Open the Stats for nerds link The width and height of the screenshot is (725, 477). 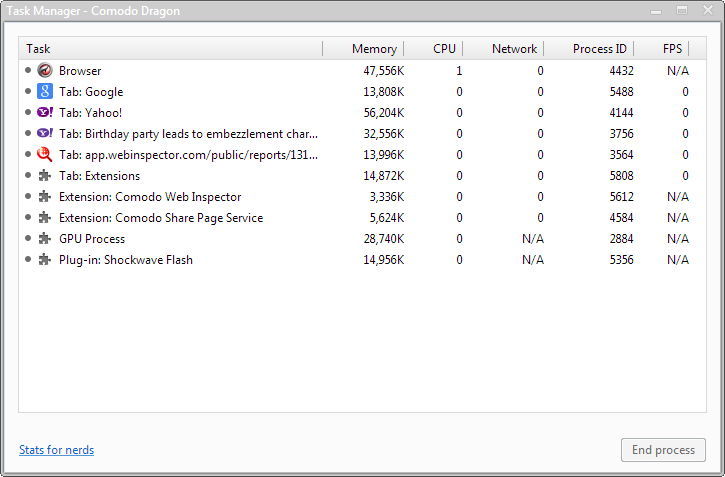point(56,450)
